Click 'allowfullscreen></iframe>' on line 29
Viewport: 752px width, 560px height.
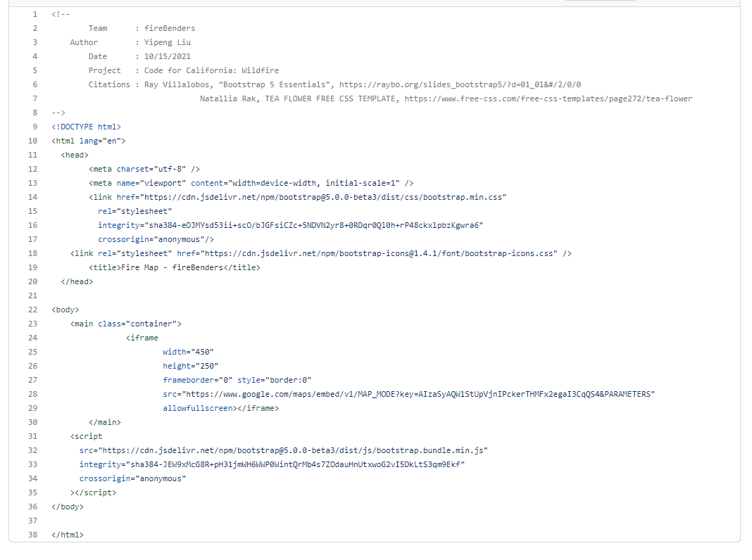click(x=220, y=408)
